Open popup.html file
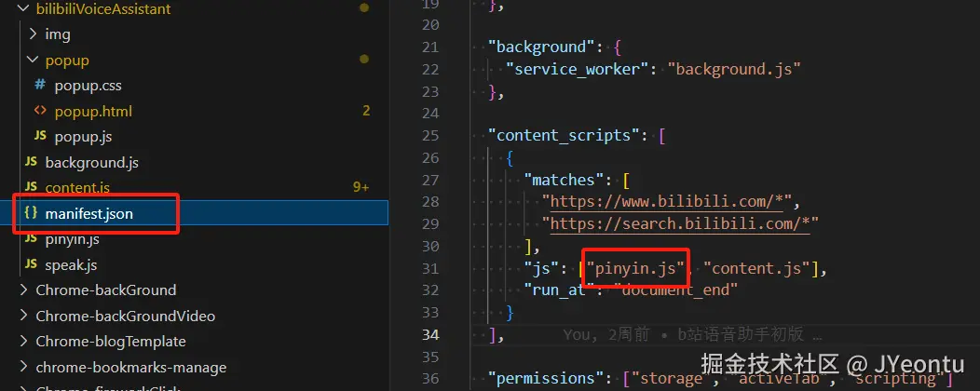The image size is (980, 391). click(93, 111)
